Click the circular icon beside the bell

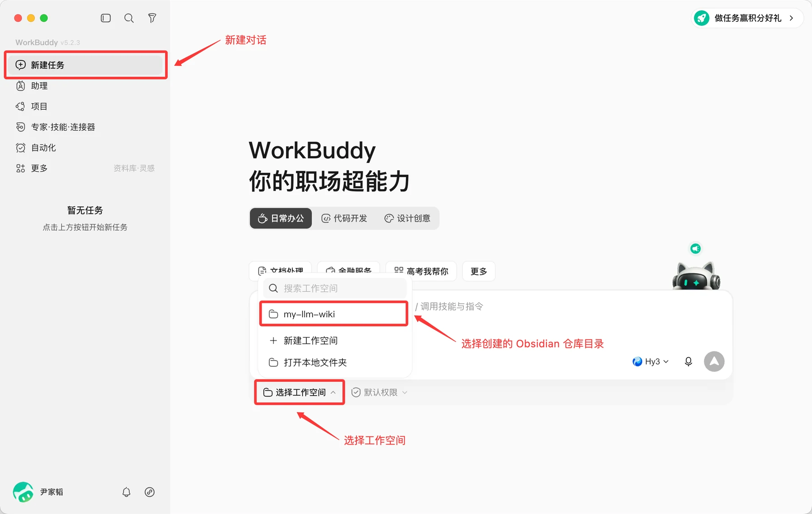coord(150,492)
